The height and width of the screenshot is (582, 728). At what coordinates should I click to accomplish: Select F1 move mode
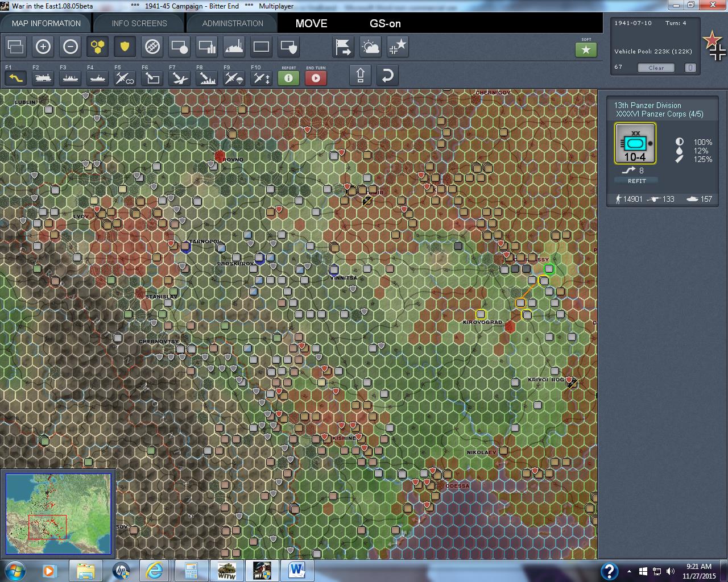(x=16, y=78)
